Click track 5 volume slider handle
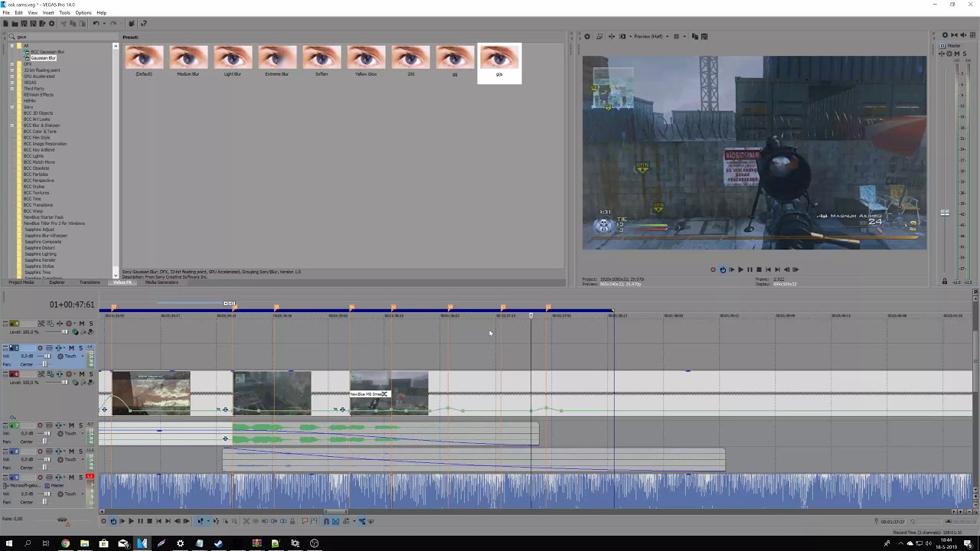 pos(47,357)
